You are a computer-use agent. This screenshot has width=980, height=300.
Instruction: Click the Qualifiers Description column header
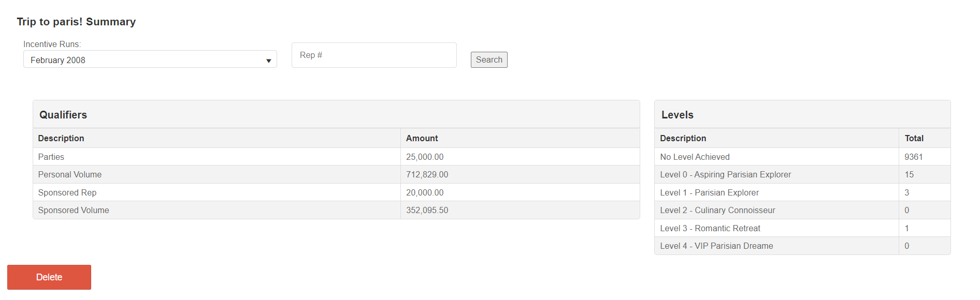tap(61, 138)
